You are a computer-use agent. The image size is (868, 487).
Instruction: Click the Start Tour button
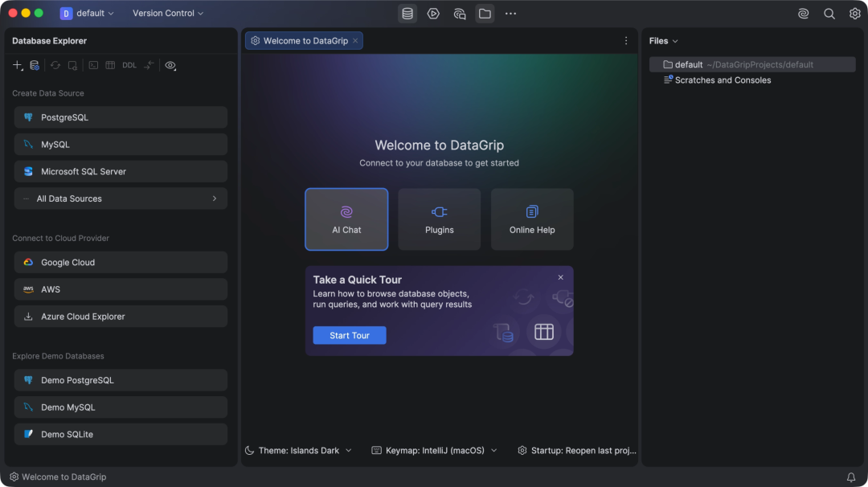[x=350, y=335]
